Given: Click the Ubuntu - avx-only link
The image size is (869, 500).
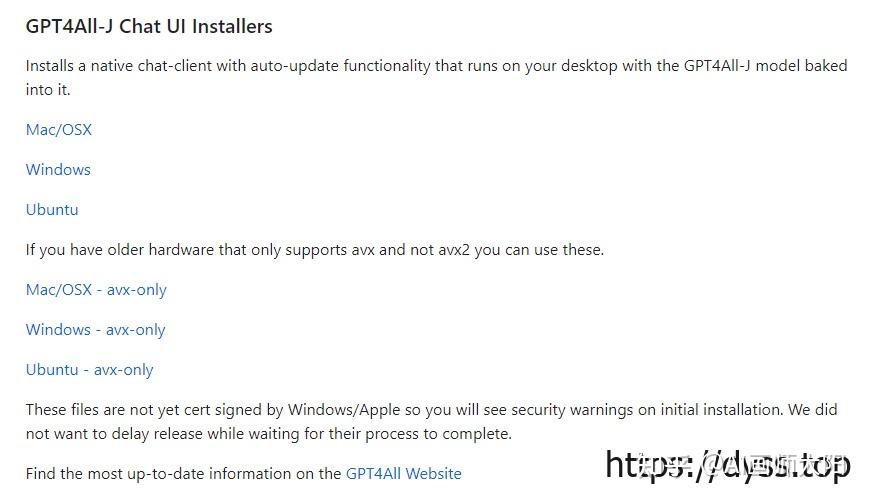Looking at the screenshot, I should 90,370.
